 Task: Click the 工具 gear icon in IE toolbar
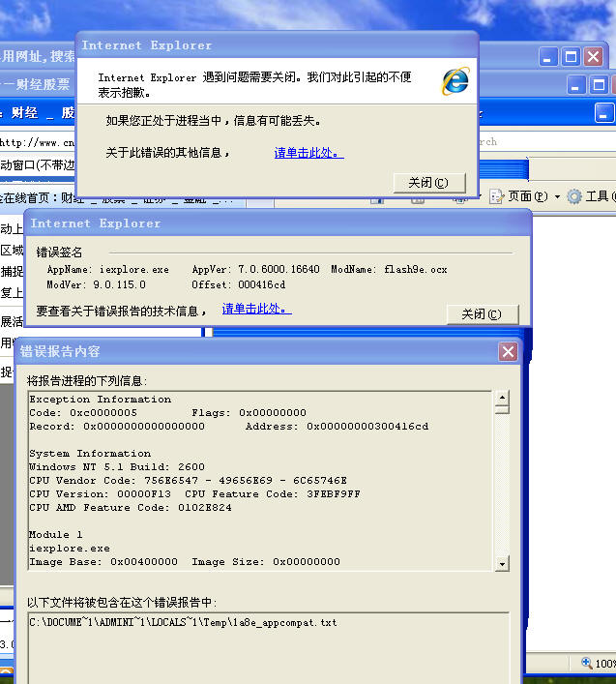click(x=574, y=196)
